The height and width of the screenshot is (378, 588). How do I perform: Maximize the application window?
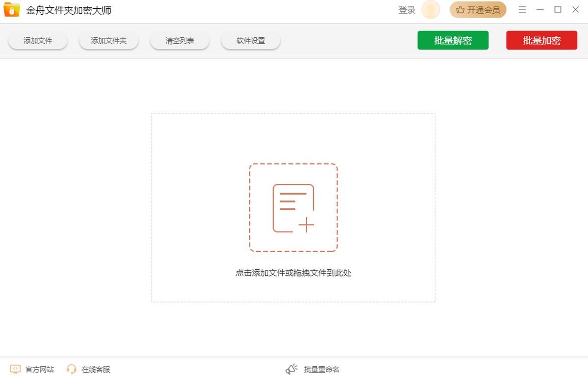pos(558,10)
